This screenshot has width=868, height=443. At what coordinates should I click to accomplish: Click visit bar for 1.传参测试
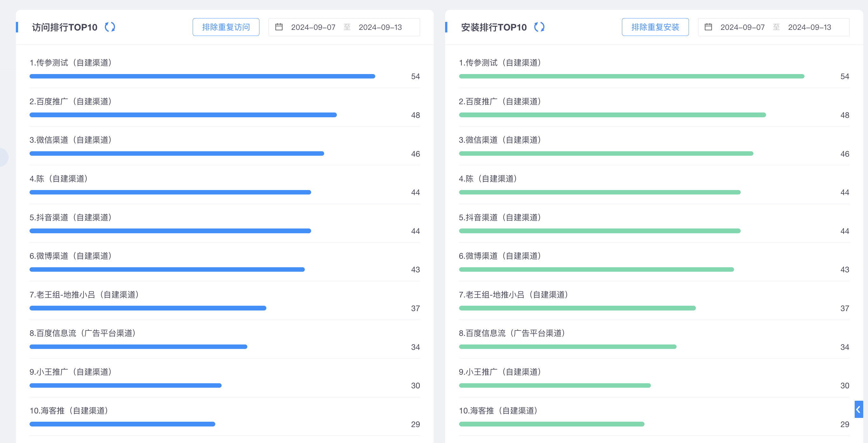pyautogui.click(x=202, y=76)
